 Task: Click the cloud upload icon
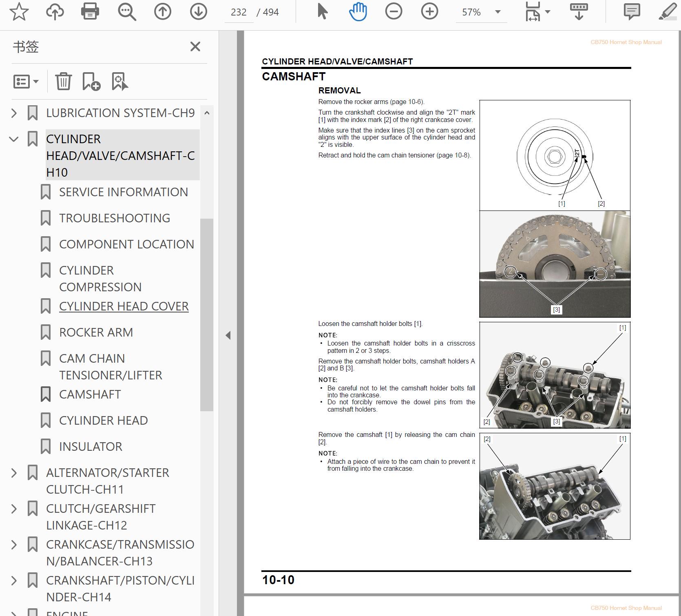55,12
